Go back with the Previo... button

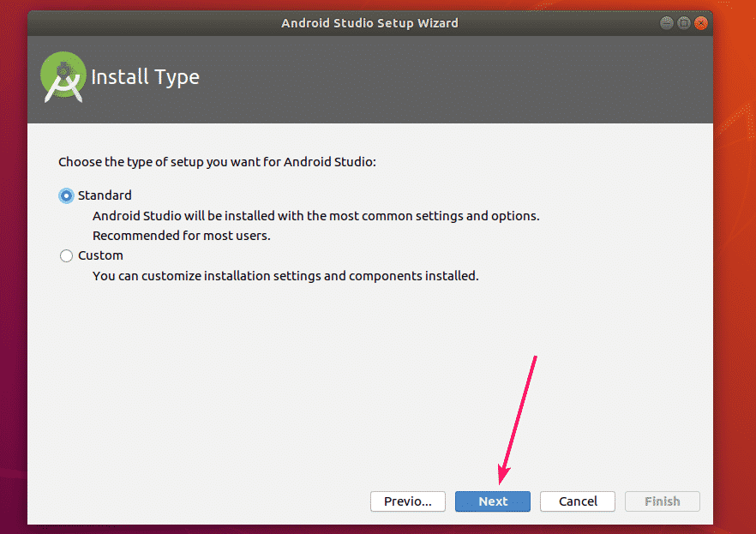tap(408, 501)
